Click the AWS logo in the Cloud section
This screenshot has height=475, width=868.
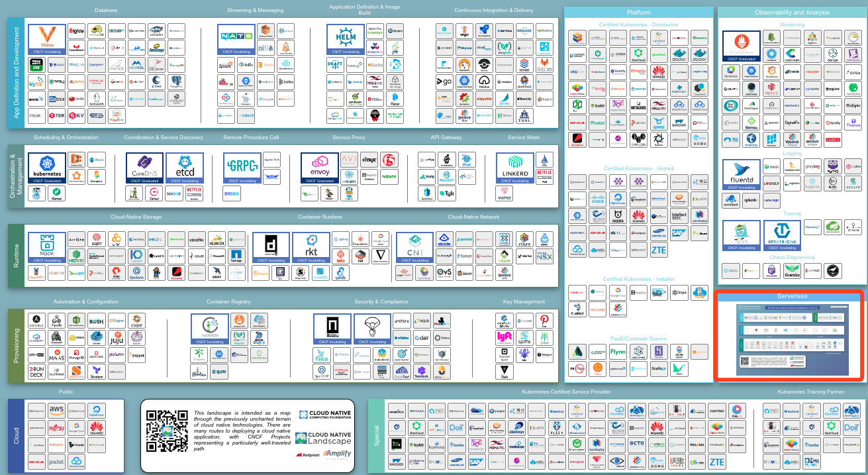[x=56, y=409]
